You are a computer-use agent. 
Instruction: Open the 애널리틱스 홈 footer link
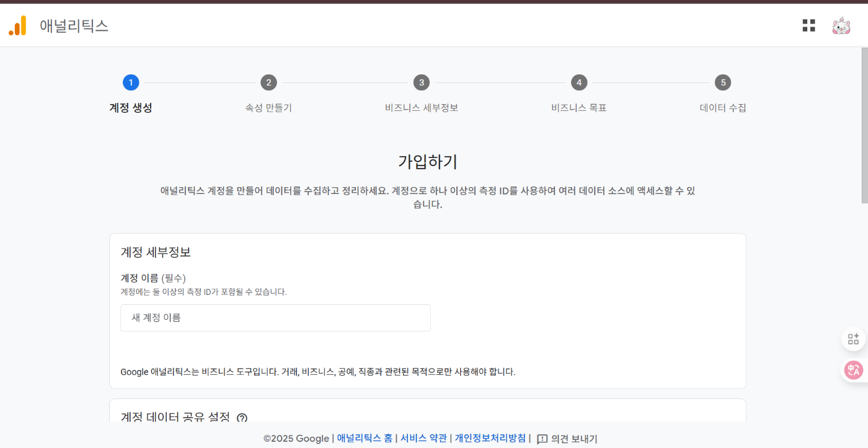point(365,438)
